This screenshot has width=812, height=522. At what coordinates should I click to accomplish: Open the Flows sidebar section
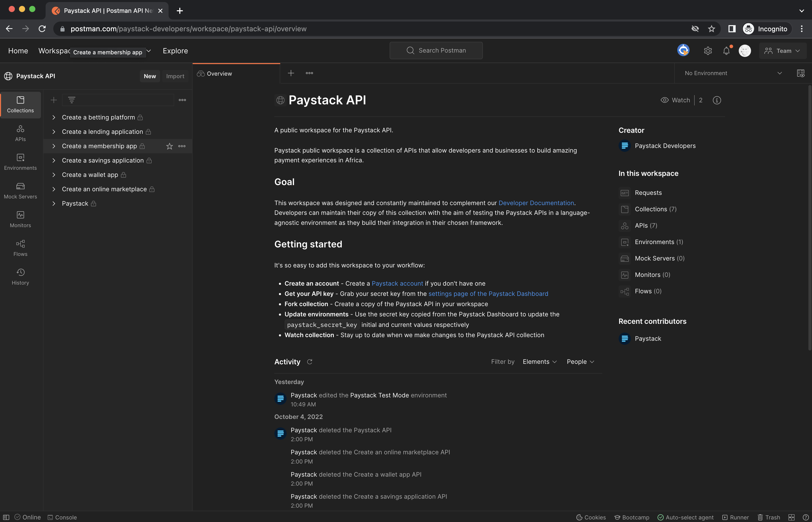(20, 248)
